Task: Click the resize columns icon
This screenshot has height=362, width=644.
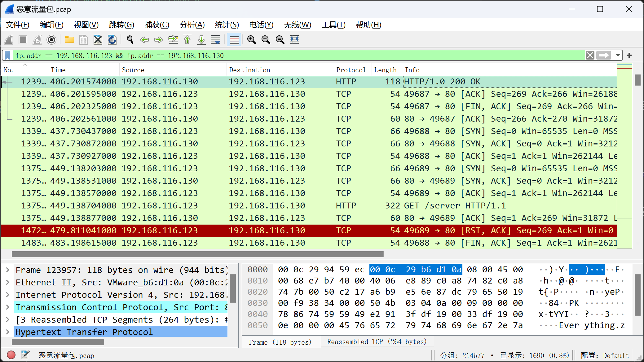Action: pos(294,40)
